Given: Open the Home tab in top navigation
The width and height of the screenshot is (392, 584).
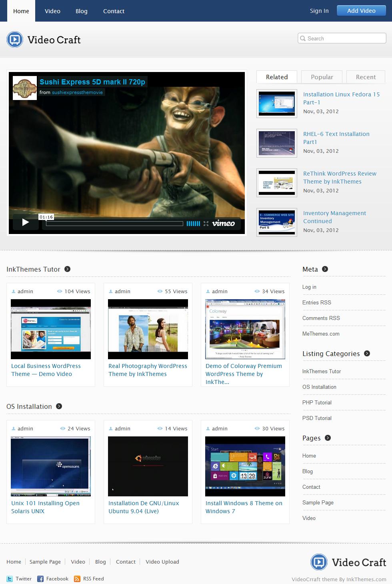Looking at the screenshot, I should [21, 11].
